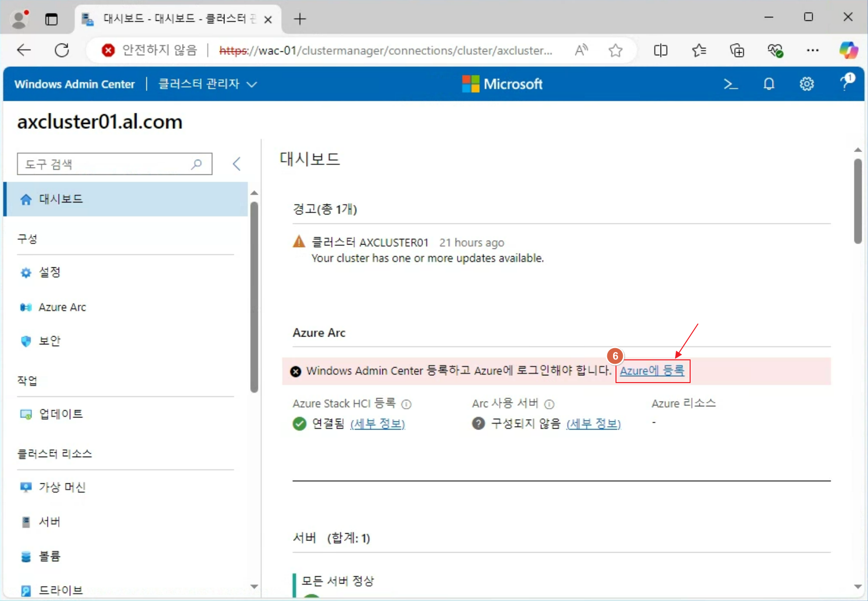Viewport: 868px width, 601px height.
Task: Click the gray question icon by 구성되지 않음
Action: (x=478, y=424)
